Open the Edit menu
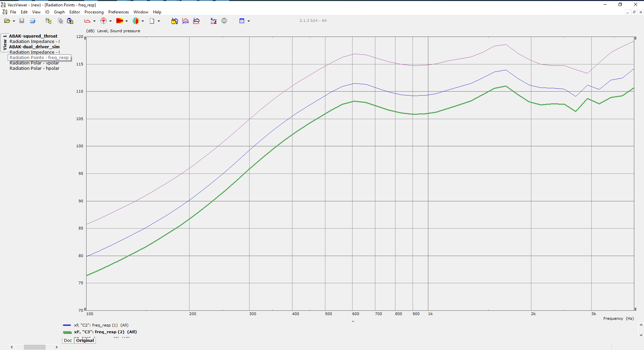 [24, 12]
